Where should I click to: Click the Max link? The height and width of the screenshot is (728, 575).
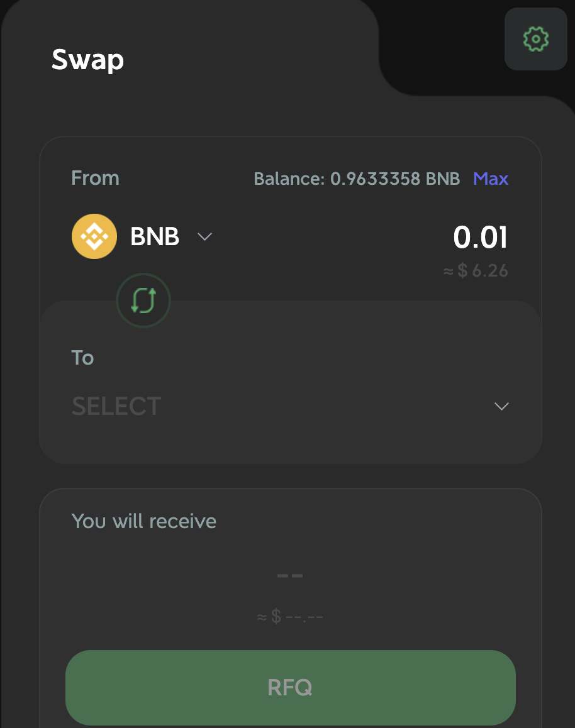point(491,179)
